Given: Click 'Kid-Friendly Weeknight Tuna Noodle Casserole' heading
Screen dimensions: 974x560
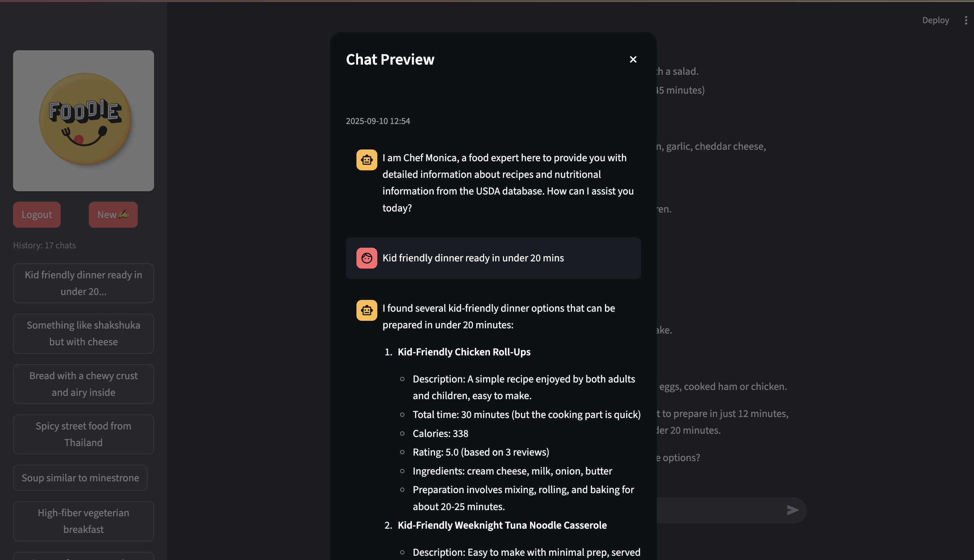Looking at the screenshot, I should [x=502, y=525].
